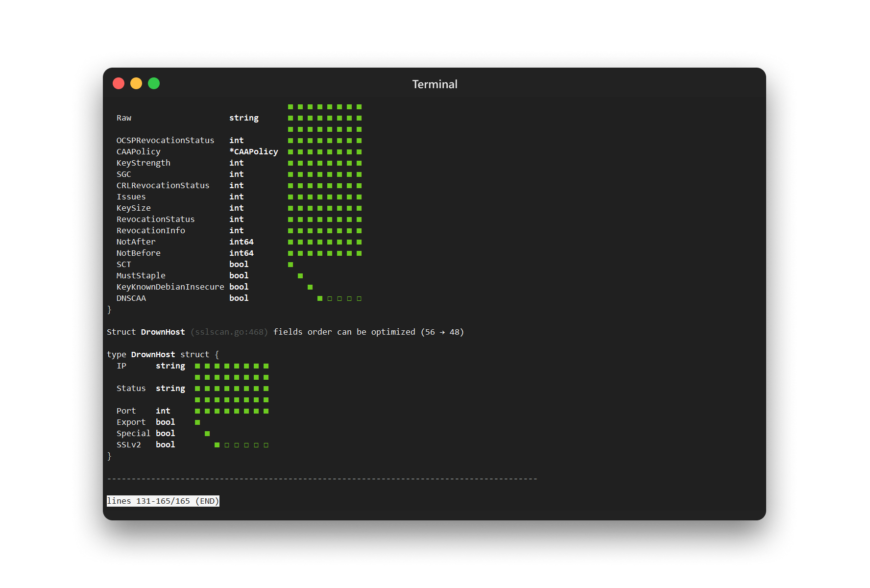870x588 pixels.
Task: Select the KeyKnownDebianInsecure field name
Action: (170, 287)
